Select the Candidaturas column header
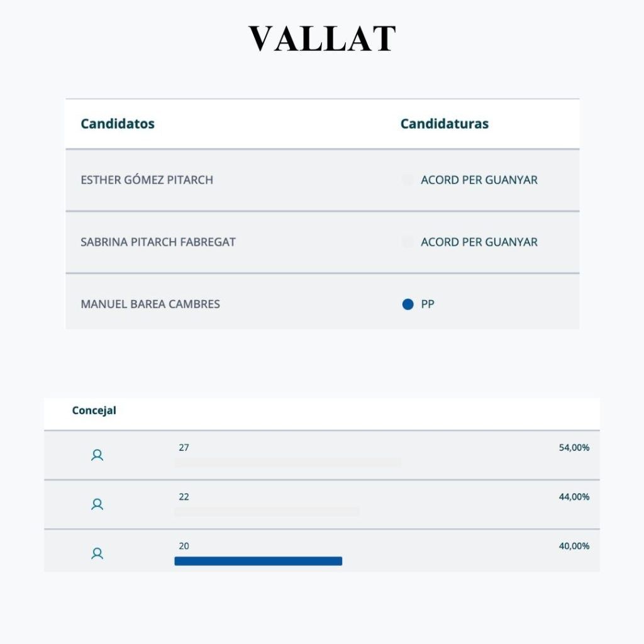Image resolution: width=644 pixels, height=644 pixels. tap(444, 124)
